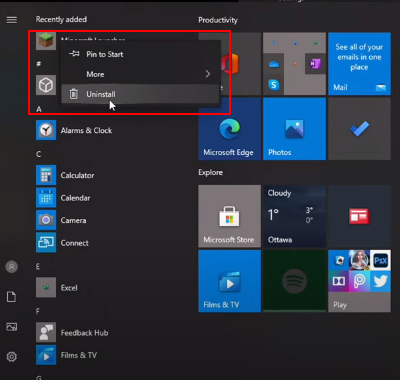Open the Camera app icon
The width and height of the screenshot is (400, 380).
coord(46,220)
